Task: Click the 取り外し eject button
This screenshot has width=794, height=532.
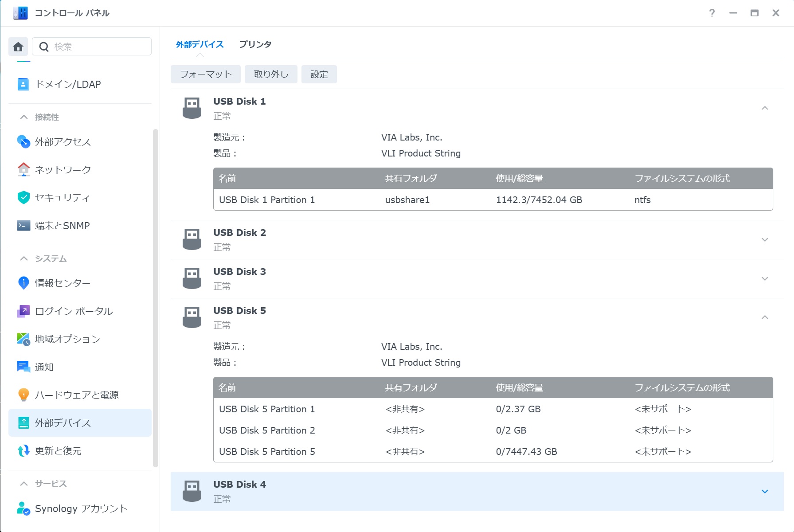Action: coord(271,74)
